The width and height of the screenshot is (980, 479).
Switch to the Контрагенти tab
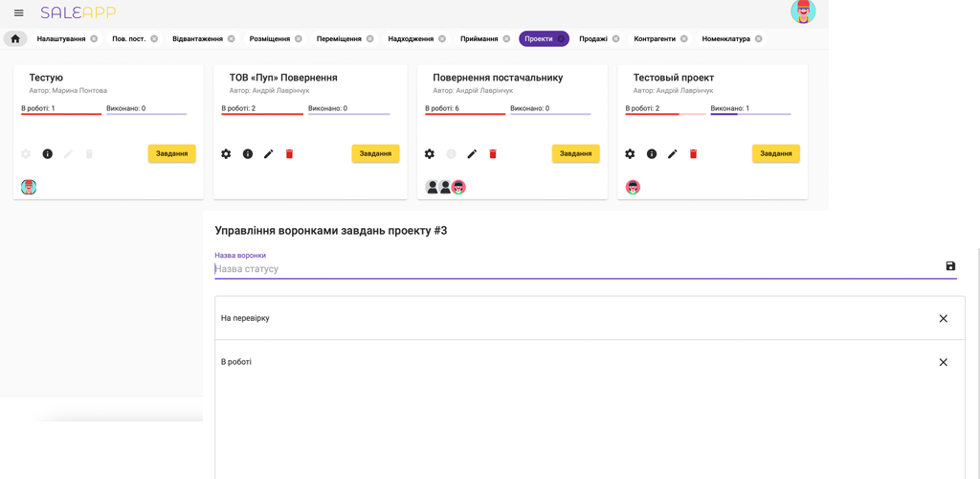pos(655,38)
